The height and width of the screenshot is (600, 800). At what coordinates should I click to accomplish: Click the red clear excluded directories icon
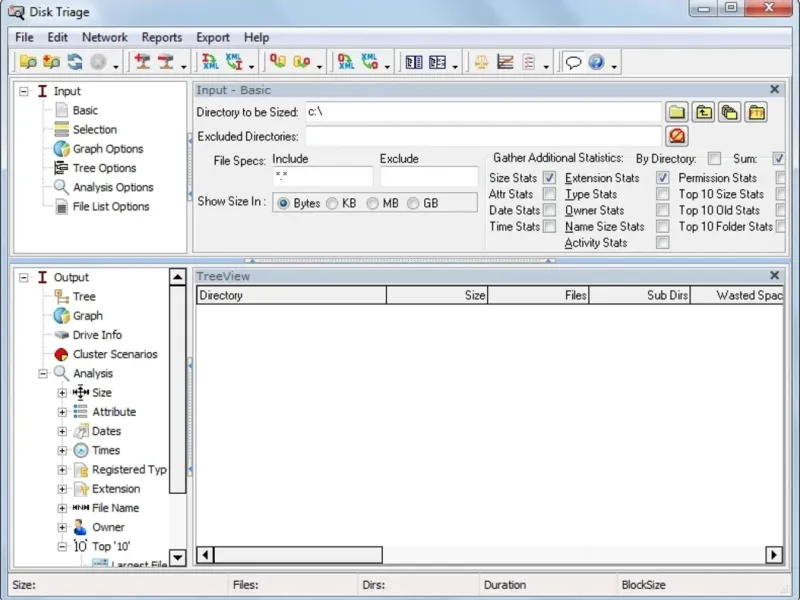click(677, 136)
